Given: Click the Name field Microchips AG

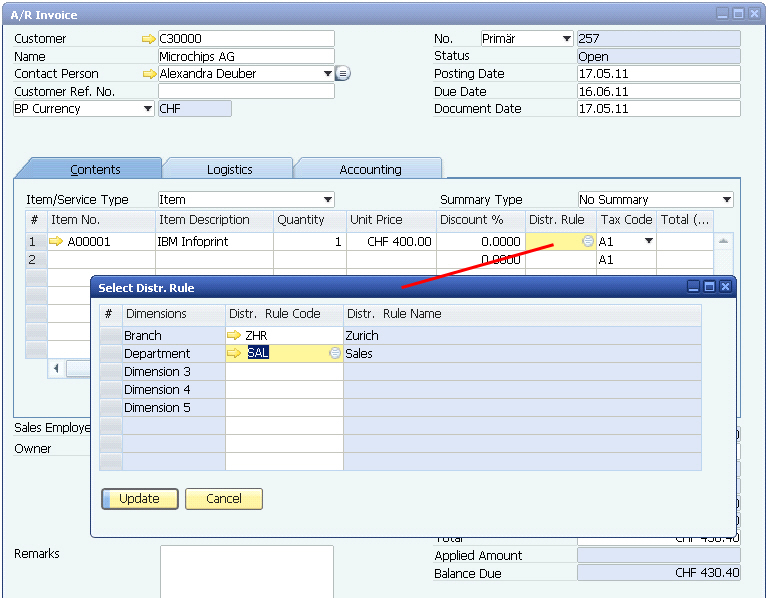Looking at the screenshot, I should coord(246,56).
